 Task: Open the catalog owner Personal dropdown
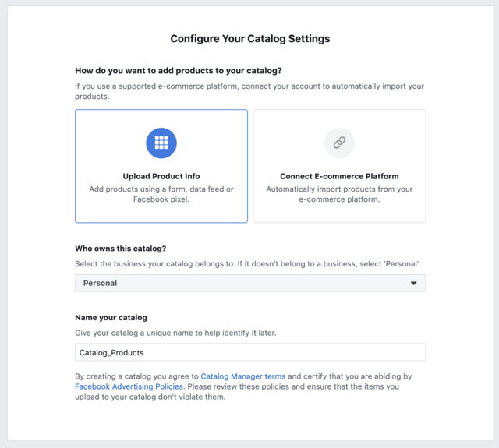tap(250, 283)
